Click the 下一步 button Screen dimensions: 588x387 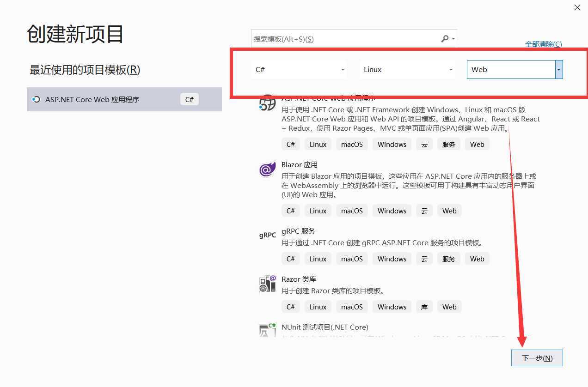point(537,358)
